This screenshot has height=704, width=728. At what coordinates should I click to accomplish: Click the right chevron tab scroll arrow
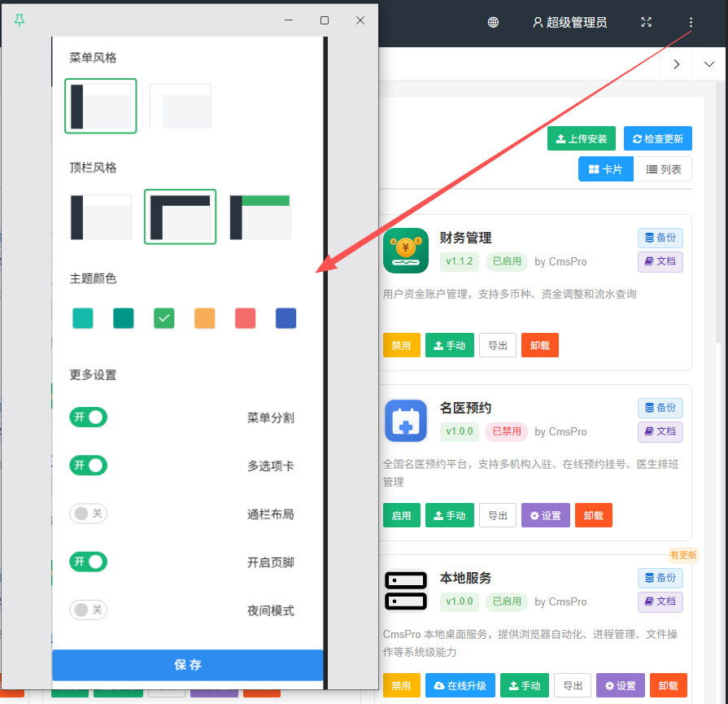pos(677,64)
